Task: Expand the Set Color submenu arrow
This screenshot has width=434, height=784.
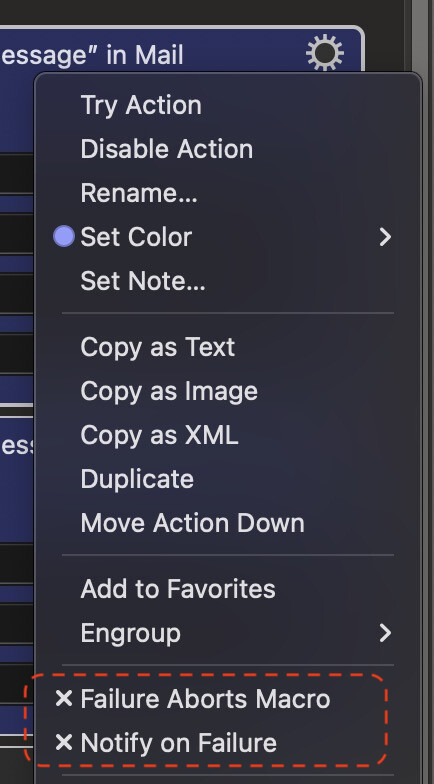Action: click(385, 237)
